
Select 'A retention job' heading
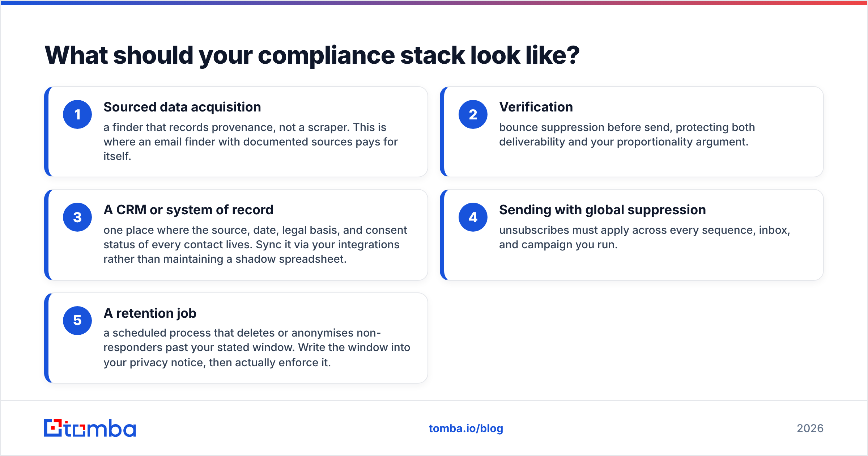150,313
